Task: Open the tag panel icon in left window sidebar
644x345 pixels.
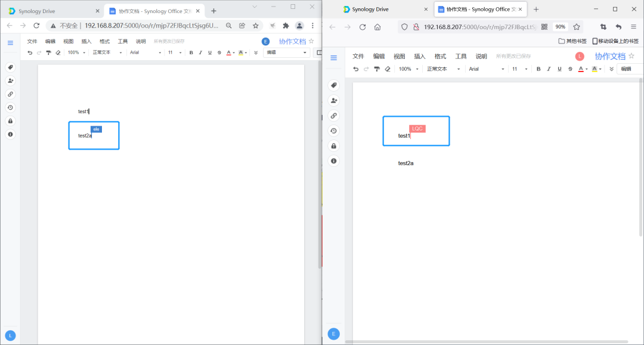Action: point(10,67)
